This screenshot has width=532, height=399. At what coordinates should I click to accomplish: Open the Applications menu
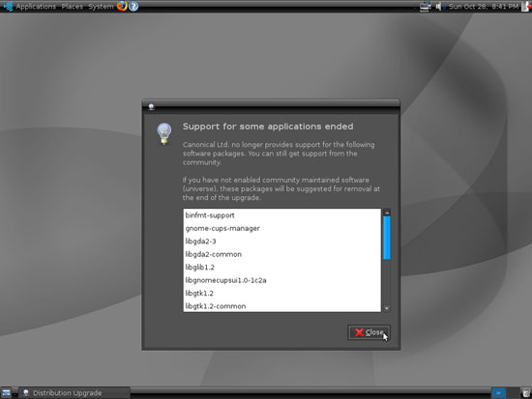(36, 7)
